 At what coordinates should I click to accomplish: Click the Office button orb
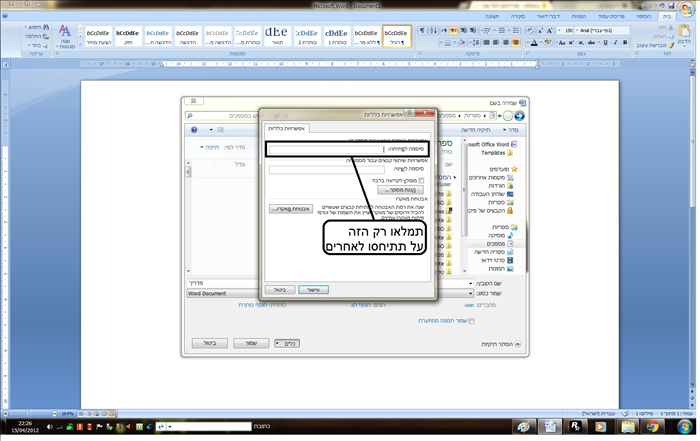tap(687, 9)
